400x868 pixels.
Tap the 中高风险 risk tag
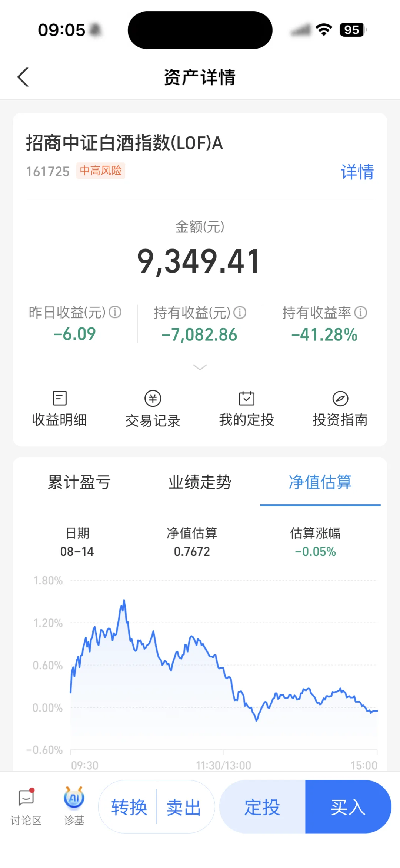[x=101, y=171]
